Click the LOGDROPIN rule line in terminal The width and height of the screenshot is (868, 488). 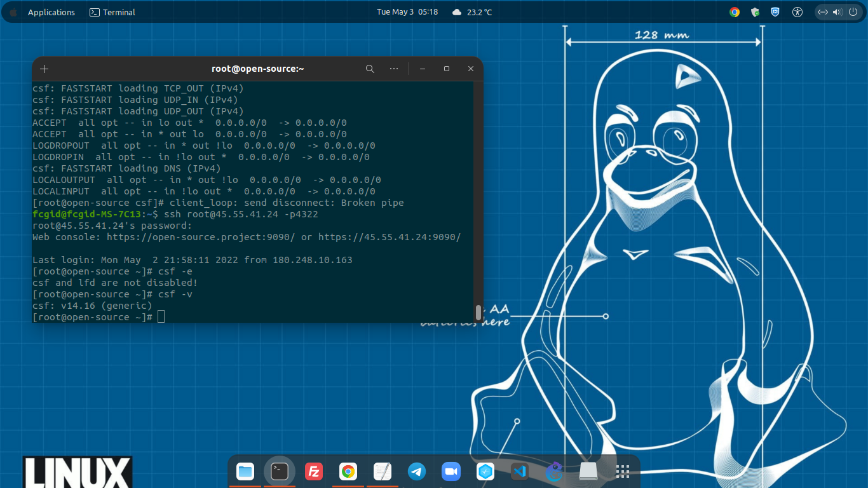coord(201,157)
